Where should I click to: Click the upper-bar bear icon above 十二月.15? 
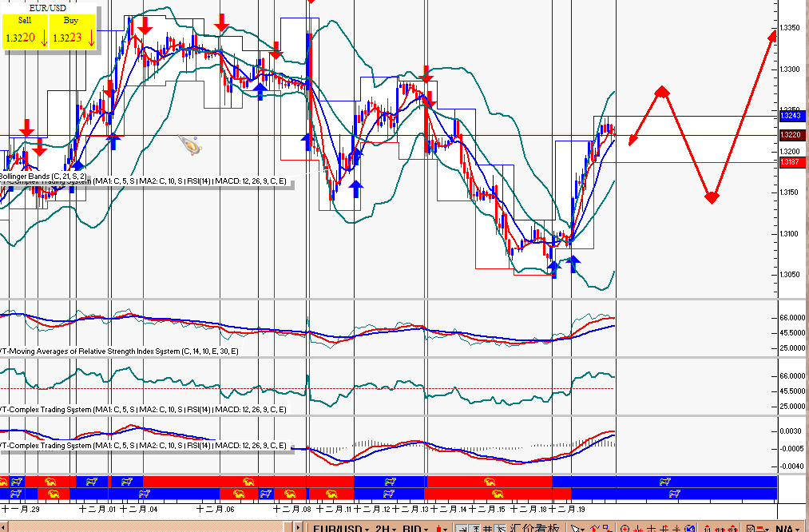489,482
